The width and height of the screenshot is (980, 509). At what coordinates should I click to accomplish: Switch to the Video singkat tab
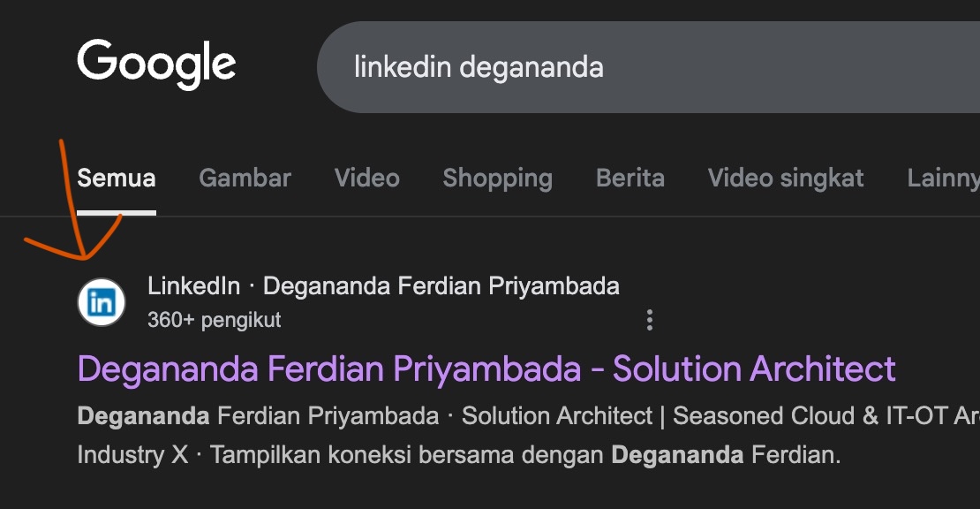(x=786, y=179)
